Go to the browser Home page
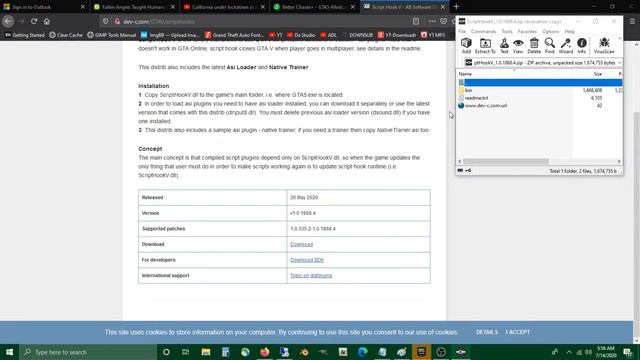 pyautogui.click(x=47, y=21)
